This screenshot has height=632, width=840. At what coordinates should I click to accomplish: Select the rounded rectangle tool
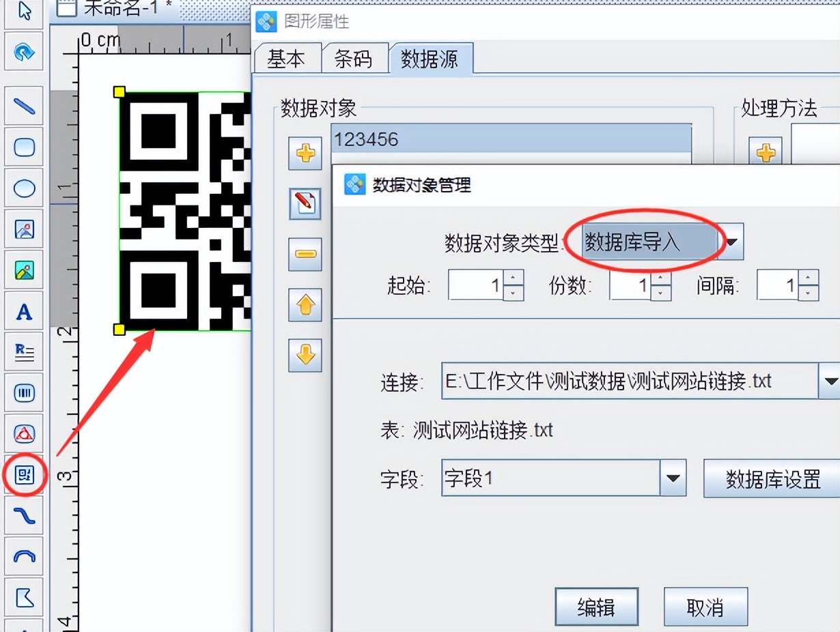[25, 147]
